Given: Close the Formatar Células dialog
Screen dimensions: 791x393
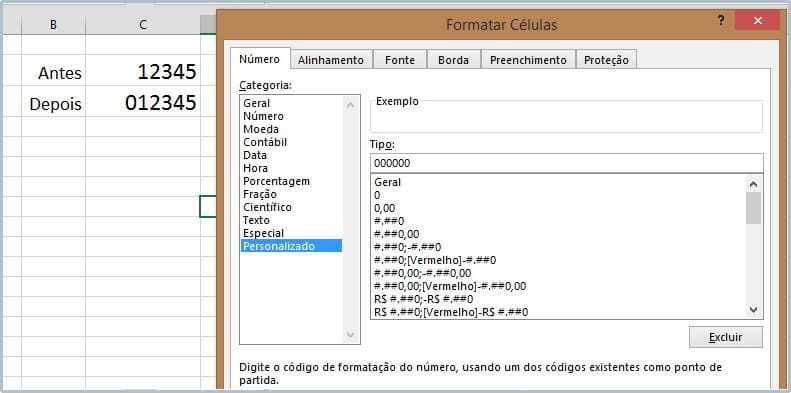Looking at the screenshot, I should (758, 21).
